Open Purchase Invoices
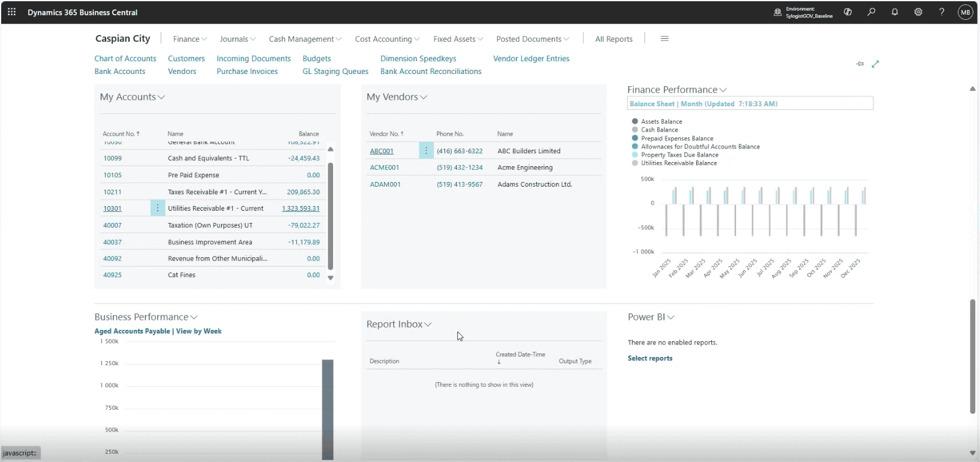The height and width of the screenshot is (462, 980). (x=247, y=72)
